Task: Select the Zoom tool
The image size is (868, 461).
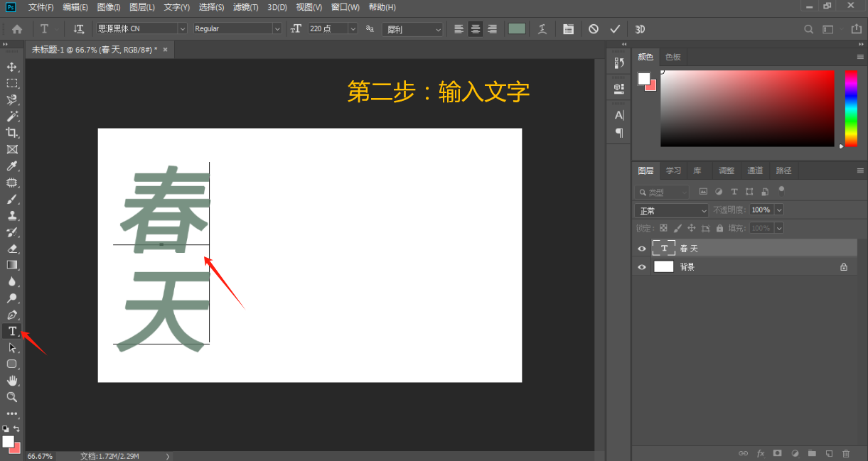Action: [12, 397]
